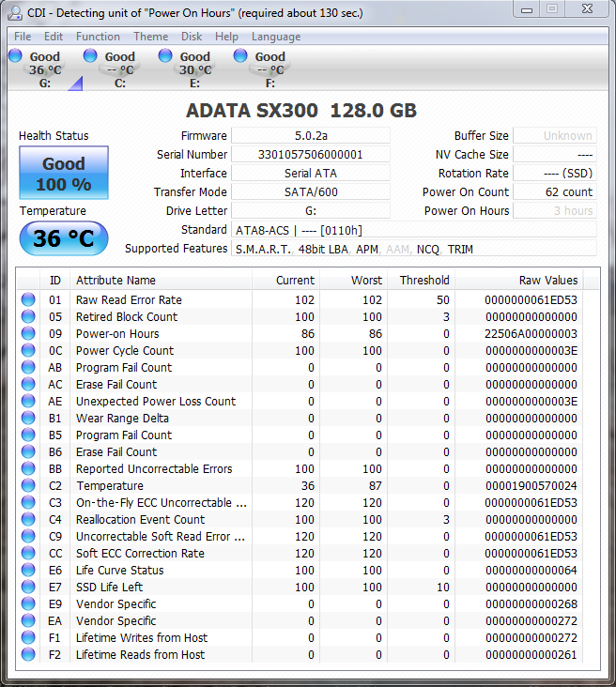Image resolution: width=616 pixels, height=687 pixels.
Task: Click the status orb for drive C:
Action: 90,56
